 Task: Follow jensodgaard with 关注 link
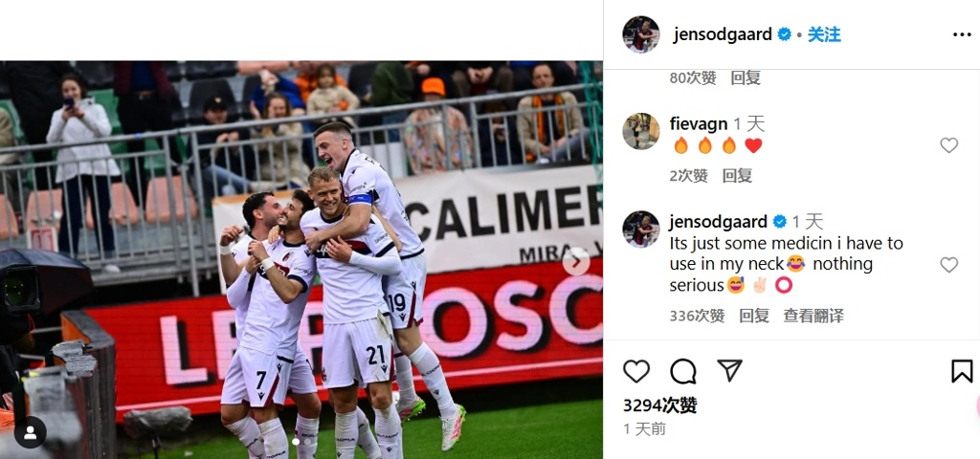click(824, 34)
